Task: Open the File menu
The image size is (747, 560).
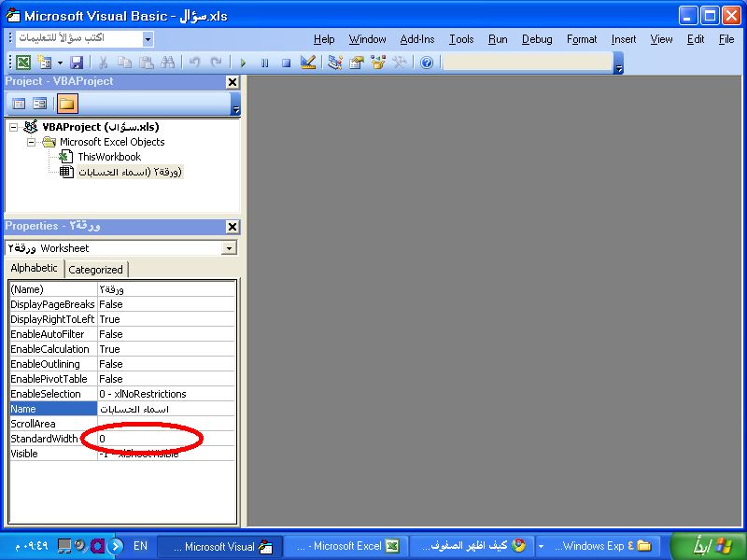Action: pyautogui.click(x=726, y=39)
